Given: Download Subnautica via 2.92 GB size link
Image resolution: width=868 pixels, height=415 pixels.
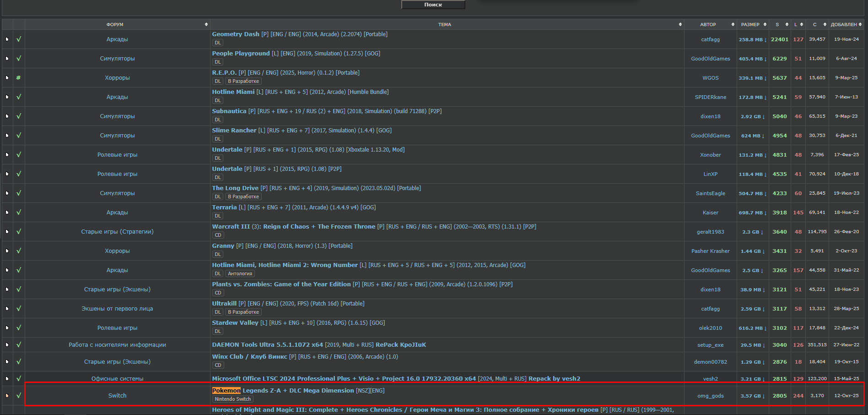Looking at the screenshot, I should tap(753, 117).
